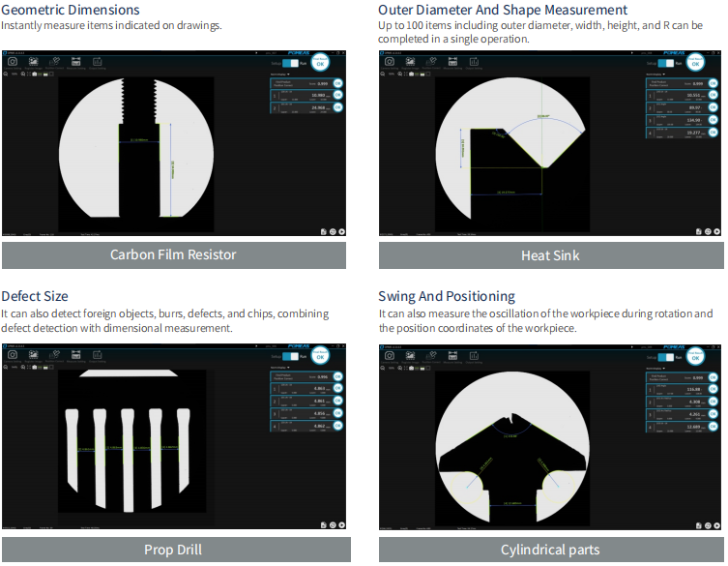Switch the Setup/Run toggle in Heat Sink window
The height and width of the screenshot is (566, 728).
click(667, 62)
